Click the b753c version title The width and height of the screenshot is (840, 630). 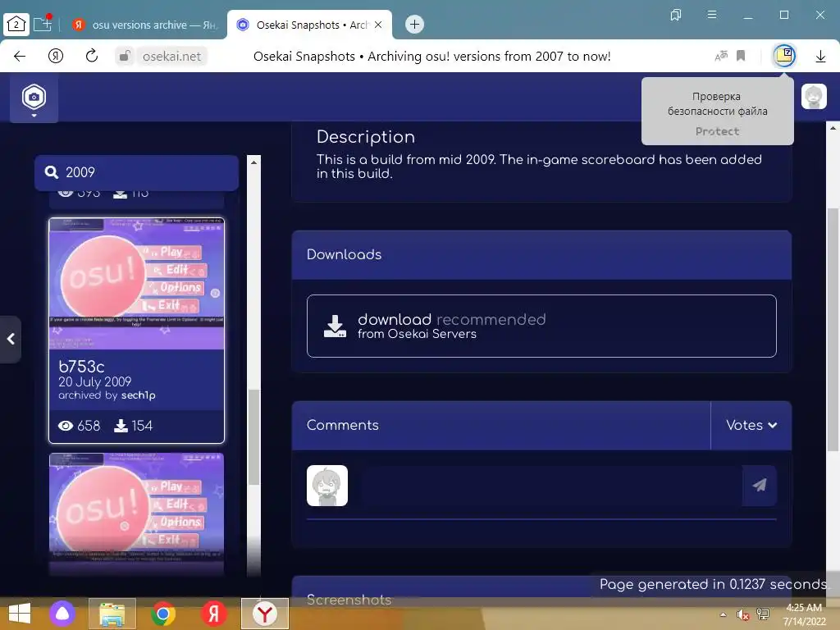point(81,367)
